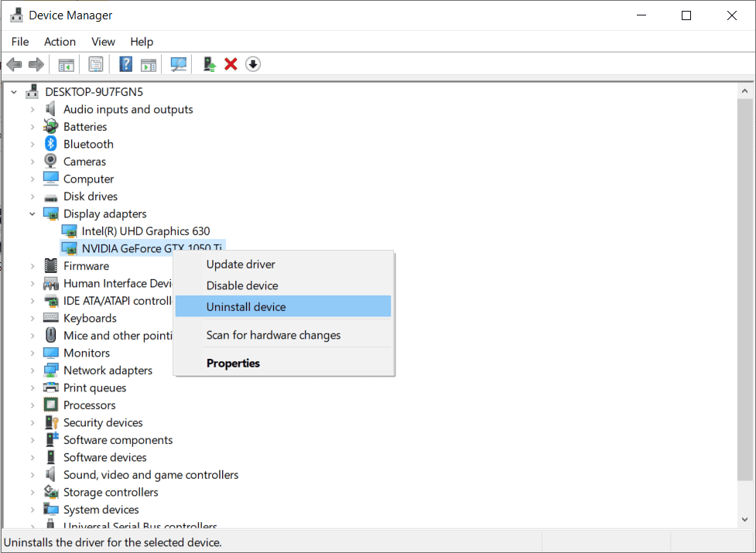Screen dimensions: 756x553
Task: Click the Disable device down-arrow icon
Action: (253, 64)
